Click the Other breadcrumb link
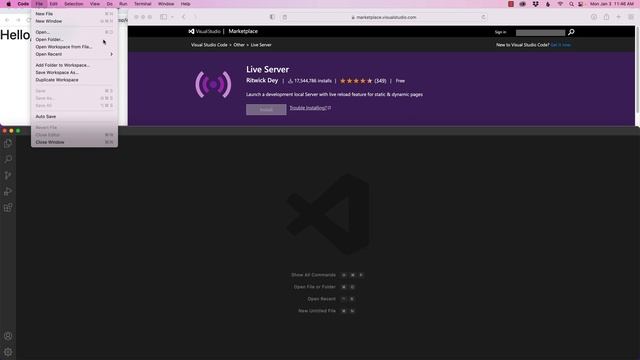640x360 pixels. (239, 45)
